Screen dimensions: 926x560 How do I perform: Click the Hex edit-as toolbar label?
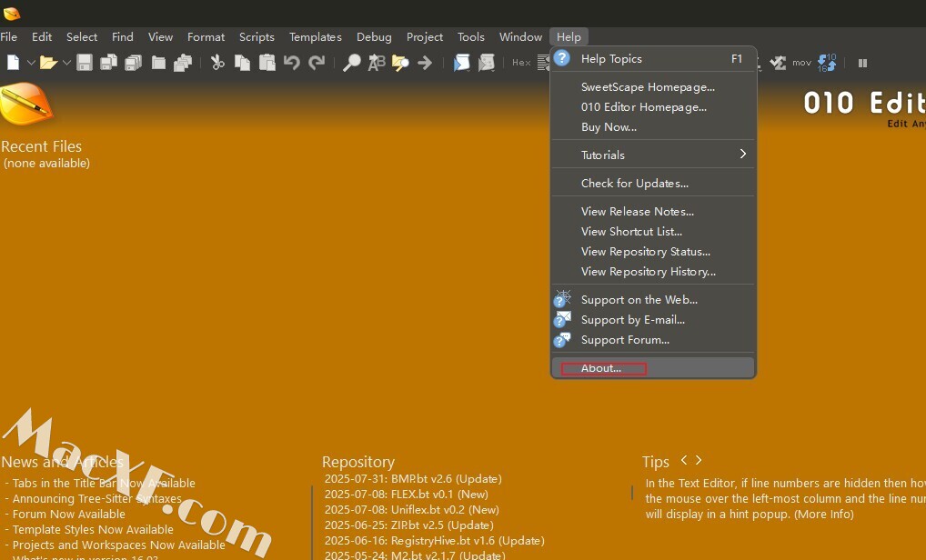[521, 63]
